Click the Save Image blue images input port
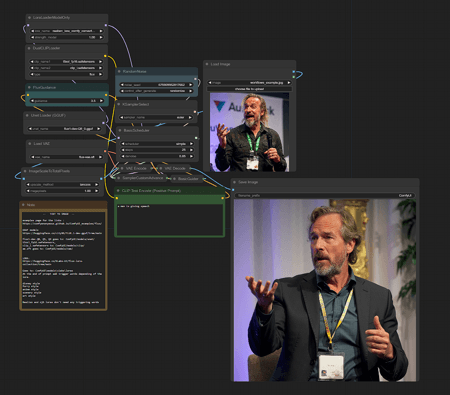 click(x=233, y=190)
